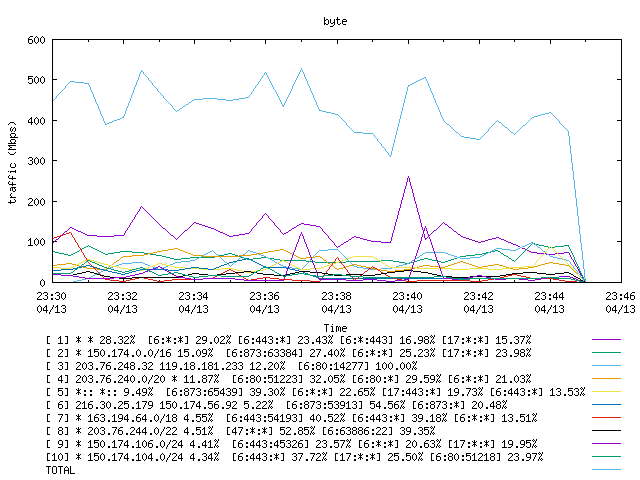Click the red line swatch for entry [ 7]
The image size is (640, 480).
(x=606, y=418)
